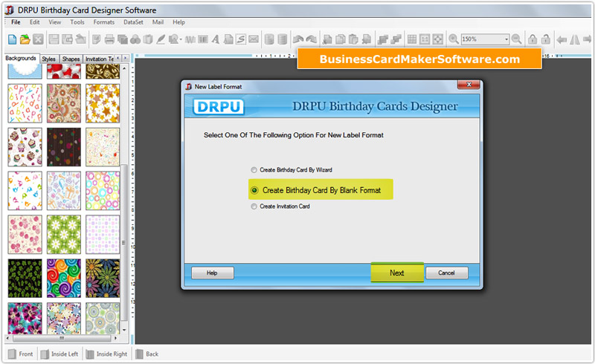The image size is (595, 364).
Task: Pick the gold stars background thumbnail
Action: [x=103, y=103]
